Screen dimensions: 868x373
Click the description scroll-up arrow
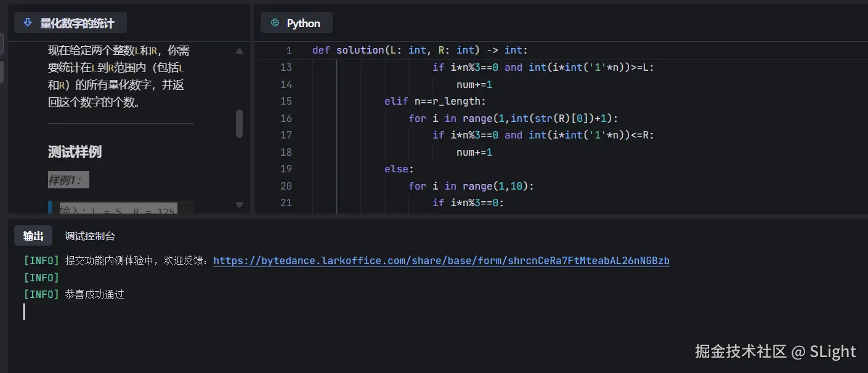239,52
